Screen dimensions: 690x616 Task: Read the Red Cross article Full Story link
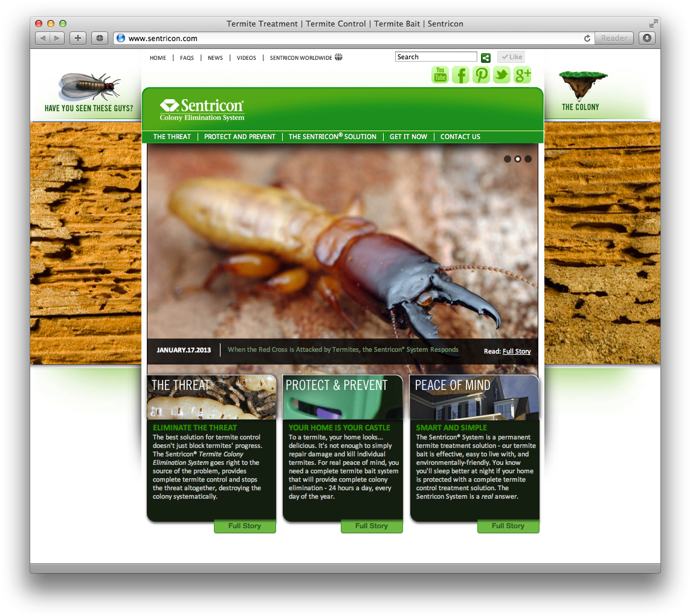[517, 351]
